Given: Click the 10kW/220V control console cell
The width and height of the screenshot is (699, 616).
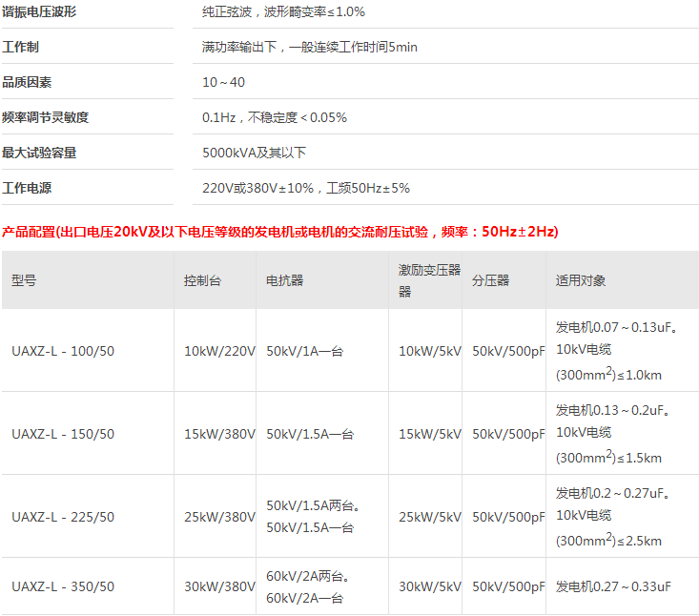Looking at the screenshot, I should coord(219,351).
